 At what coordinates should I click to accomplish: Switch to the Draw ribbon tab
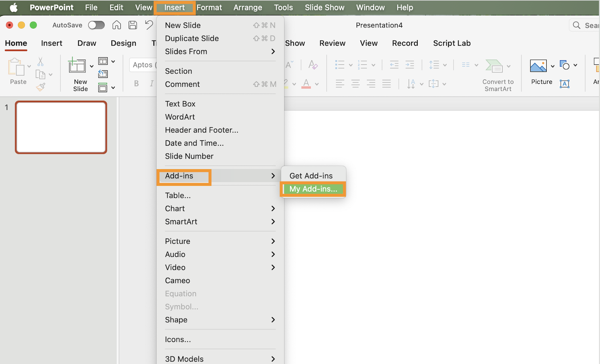pyautogui.click(x=87, y=43)
